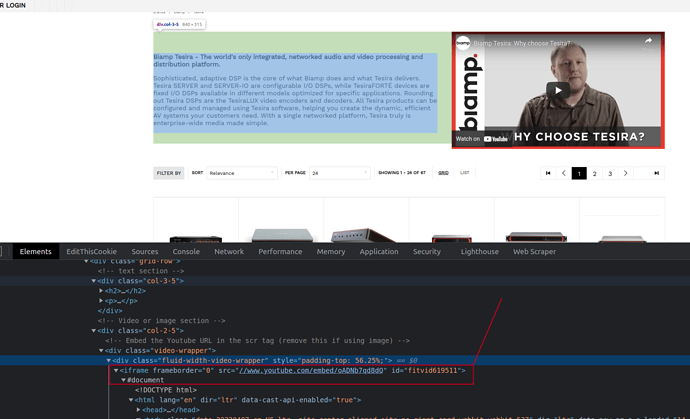Select the 'text section' comment line

(141, 271)
